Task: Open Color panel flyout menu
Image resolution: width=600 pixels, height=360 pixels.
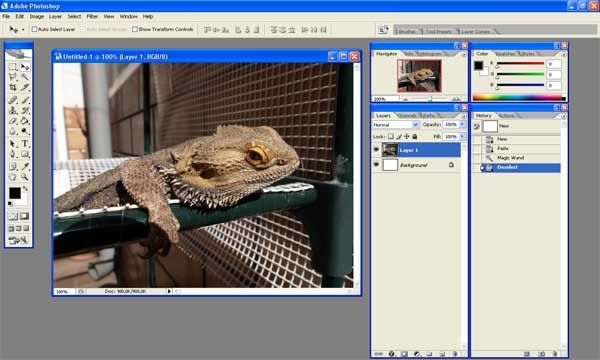Action: point(564,54)
